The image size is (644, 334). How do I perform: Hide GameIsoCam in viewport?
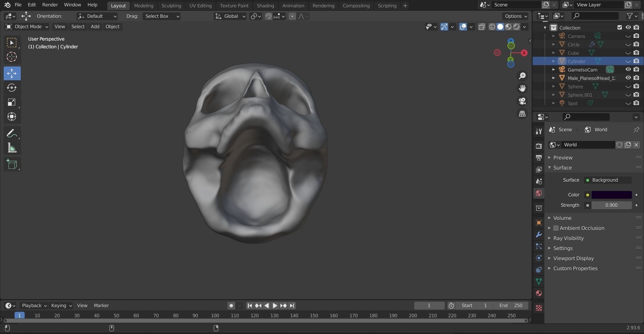coord(628,69)
